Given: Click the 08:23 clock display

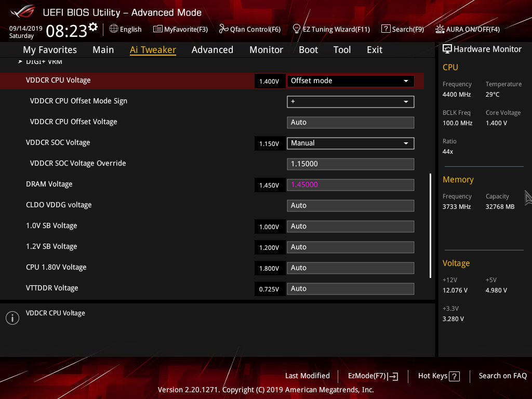Looking at the screenshot, I should pos(66,31).
